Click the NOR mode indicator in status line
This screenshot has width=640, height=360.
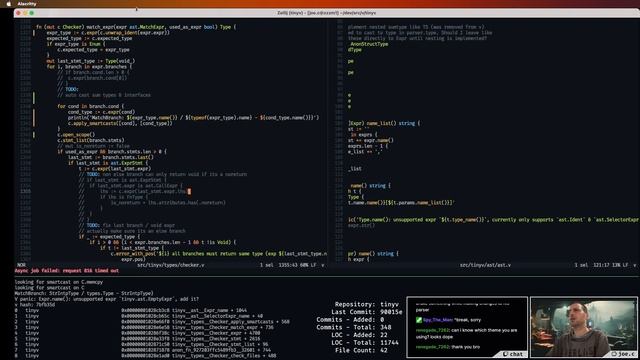21,265
